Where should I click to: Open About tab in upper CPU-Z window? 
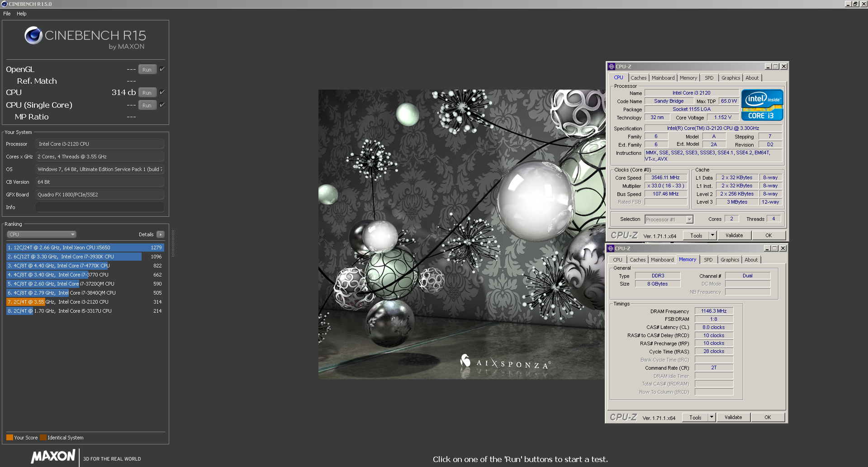click(x=752, y=78)
